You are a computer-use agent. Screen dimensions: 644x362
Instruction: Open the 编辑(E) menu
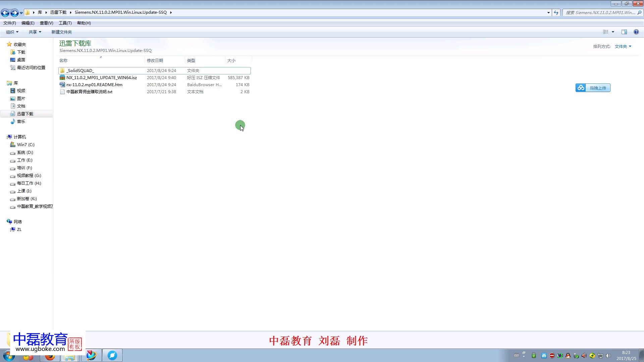pos(28,23)
